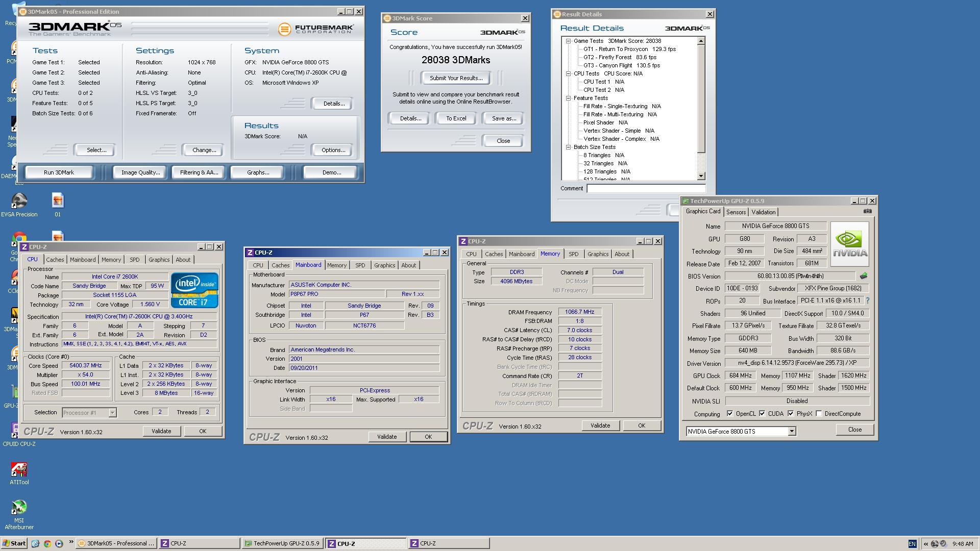Collapse Feature Tests tree node
The width and height of the screenshot is (980, 551).
[x=568, y=98]
